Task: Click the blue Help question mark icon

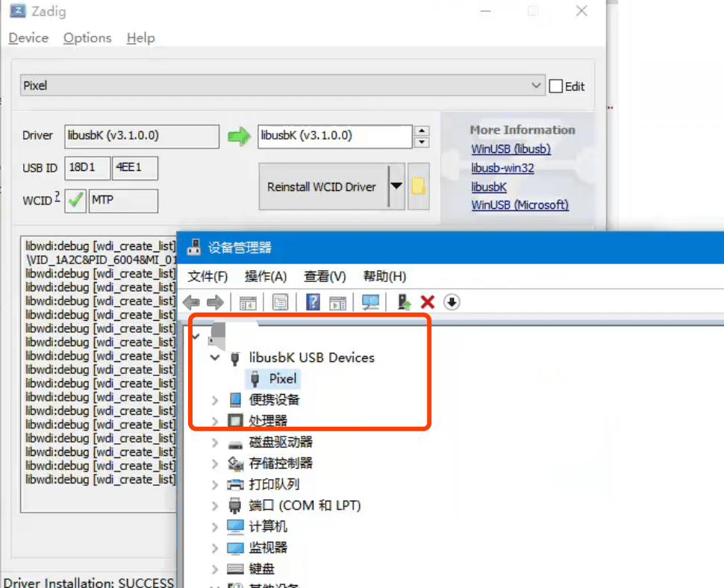Action: tap(313, 302)
